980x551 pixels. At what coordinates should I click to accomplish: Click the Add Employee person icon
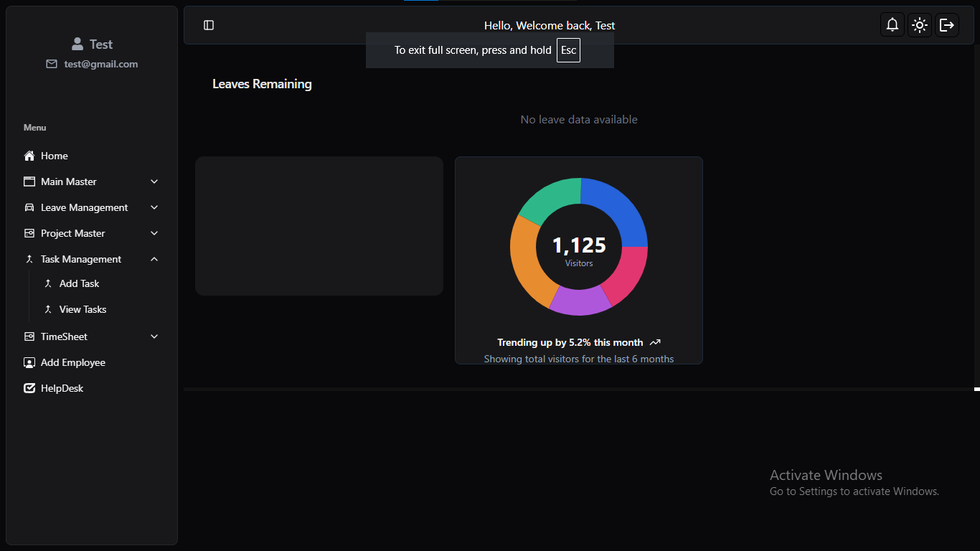coord(29,362)
